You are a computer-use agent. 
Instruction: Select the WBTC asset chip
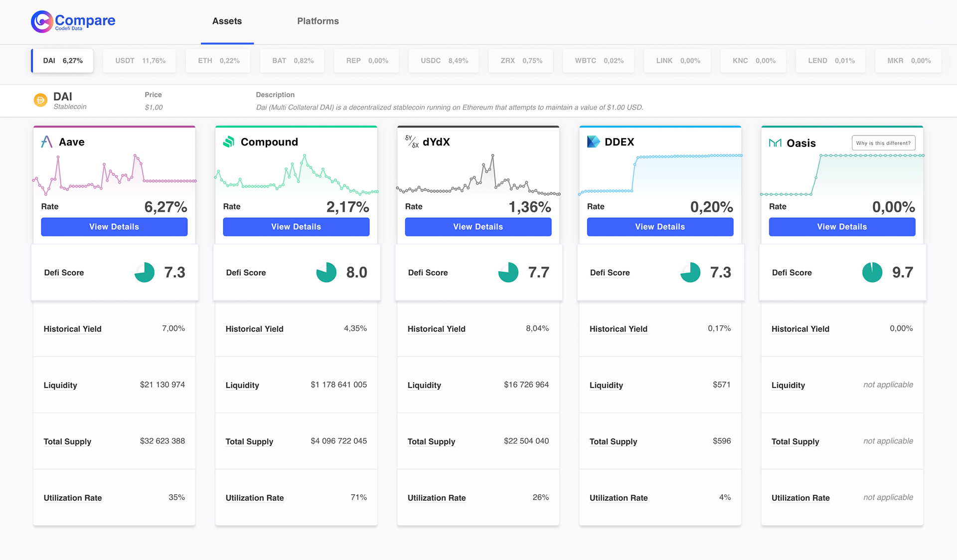pos(599,61)
